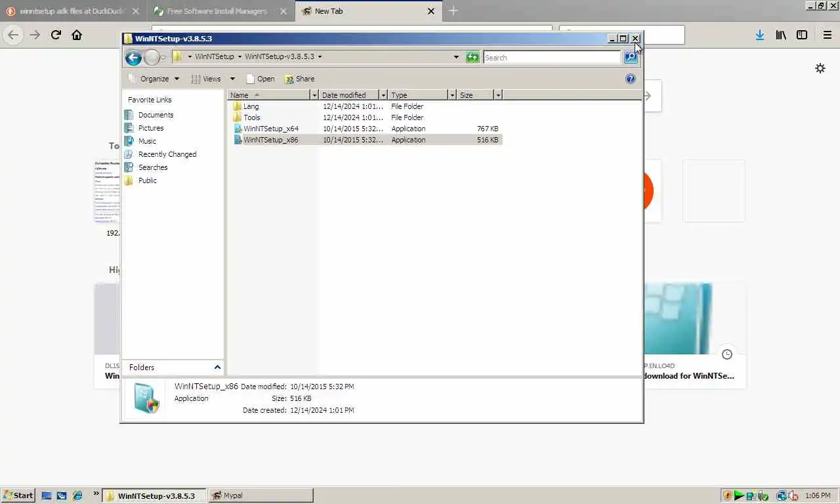Screen dimensions: 840x504
Task: Click the Recently Changed link icon
Action: (x=129, y=154)
